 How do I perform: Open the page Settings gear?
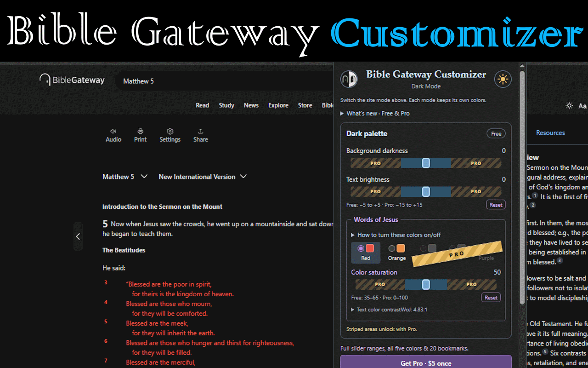(170, 131)
